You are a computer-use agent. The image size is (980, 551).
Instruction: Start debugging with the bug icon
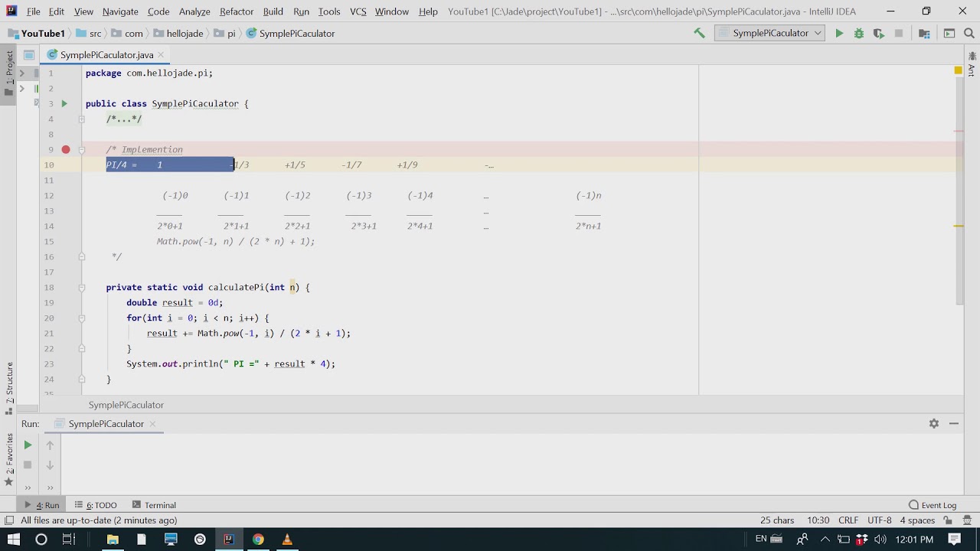click(x=859, y=33)
